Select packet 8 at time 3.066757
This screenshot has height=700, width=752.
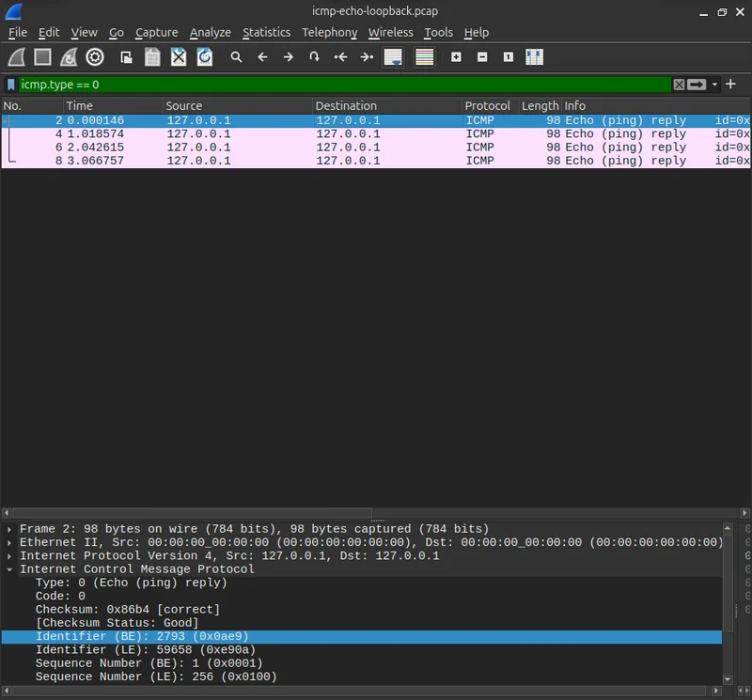[x=376, y=161]
